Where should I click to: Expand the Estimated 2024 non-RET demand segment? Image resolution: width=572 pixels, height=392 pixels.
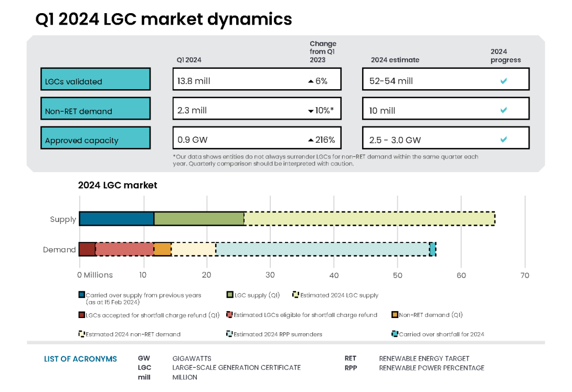(193, 249)
